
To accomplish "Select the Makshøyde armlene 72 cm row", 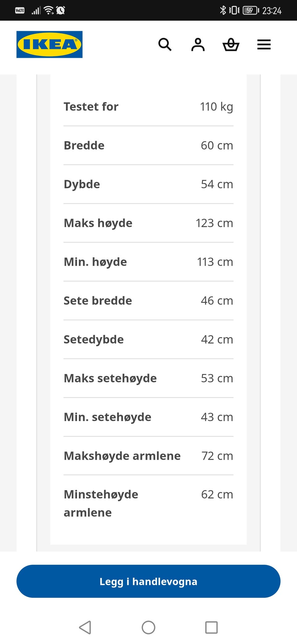I will pos(148,456).
